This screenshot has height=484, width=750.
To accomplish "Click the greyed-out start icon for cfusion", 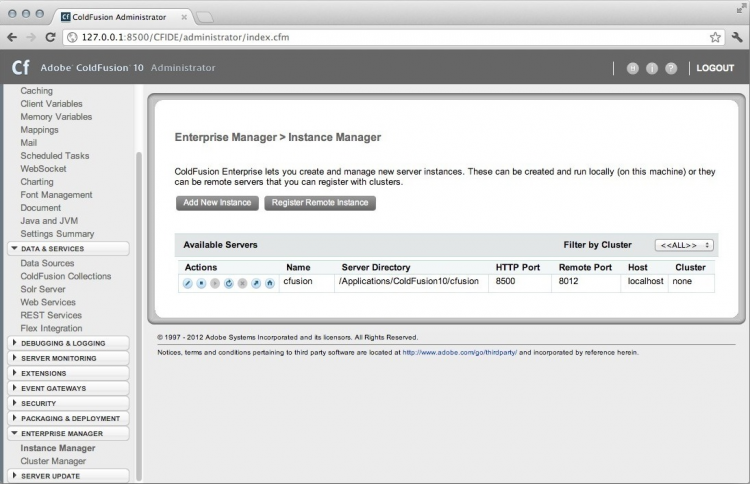I will (x=215, y=284).
